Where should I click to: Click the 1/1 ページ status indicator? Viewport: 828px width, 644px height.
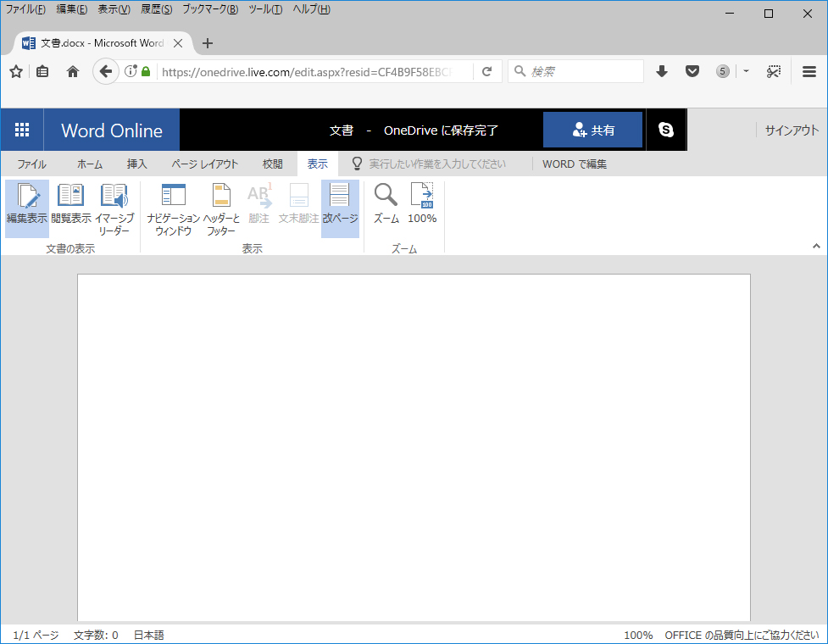pyautogui.click(x=36, y=635)
